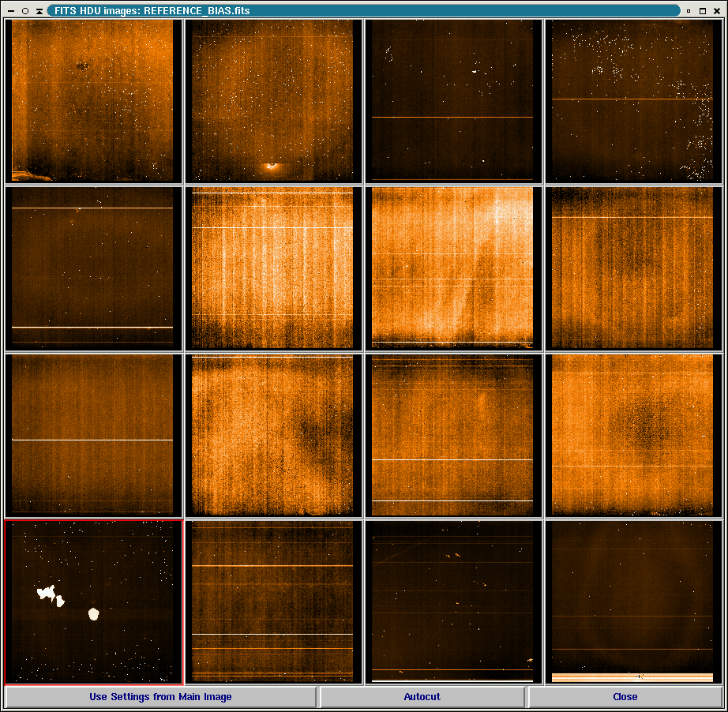
Task: Maximize the FITS HDU images window
Action: click(703, 11)
